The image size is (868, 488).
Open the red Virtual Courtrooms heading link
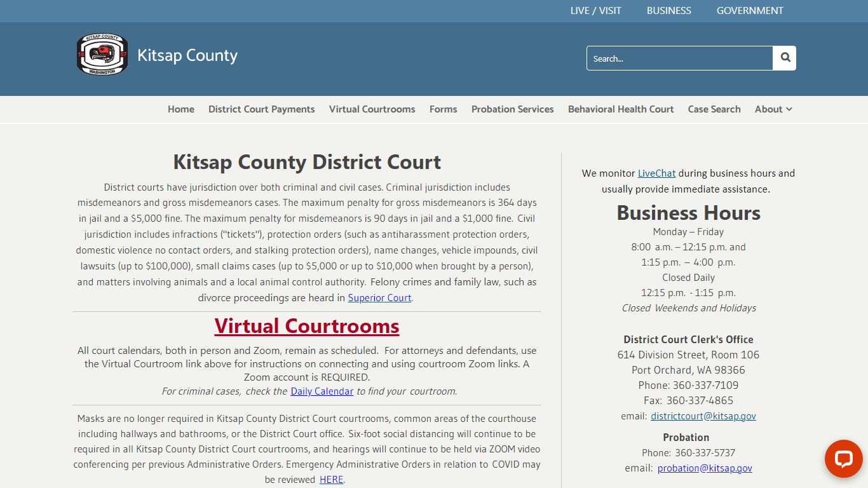[307, 326]
